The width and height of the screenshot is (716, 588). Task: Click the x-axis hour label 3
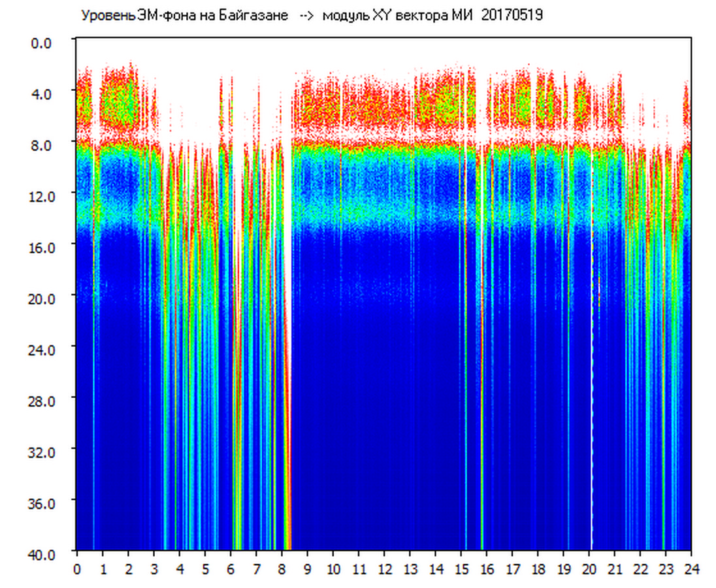(x=154, y=568)
